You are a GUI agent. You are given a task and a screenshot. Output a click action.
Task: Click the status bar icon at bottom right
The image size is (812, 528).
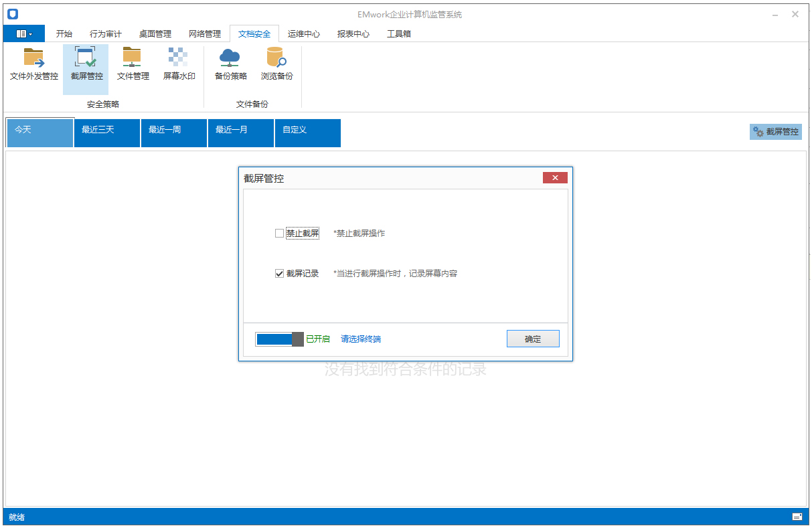797,517
